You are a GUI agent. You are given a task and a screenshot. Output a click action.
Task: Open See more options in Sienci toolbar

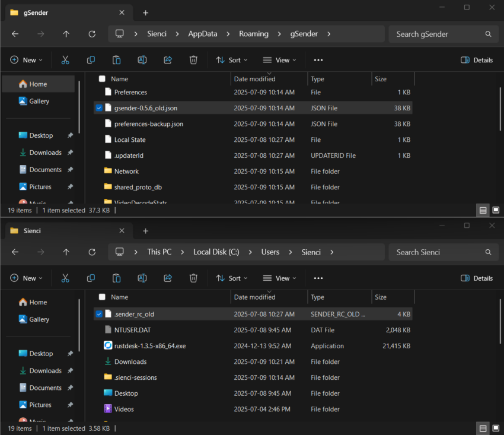point(318,278)
